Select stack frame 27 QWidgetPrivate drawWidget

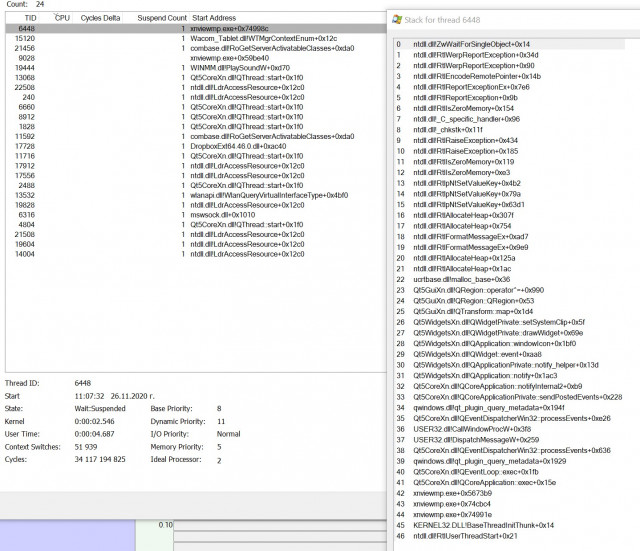509,333
